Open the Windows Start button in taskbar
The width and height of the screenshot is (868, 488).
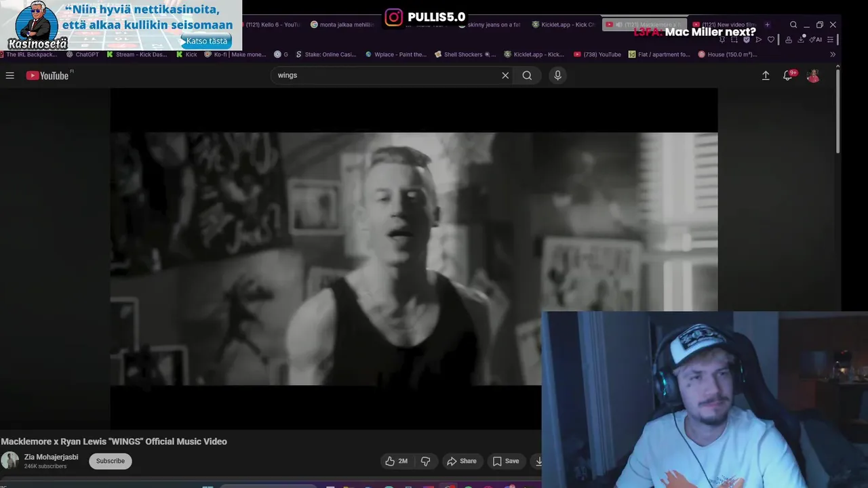pyautogui.click(x=208, y=485)
